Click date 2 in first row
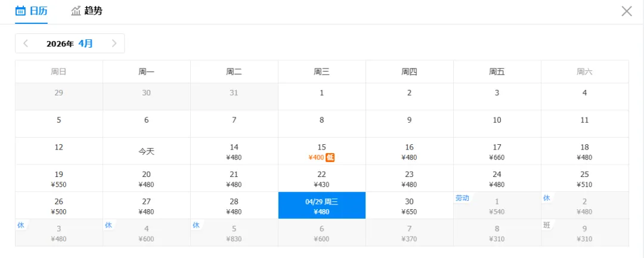The width and height of the screenshot is (644, 258). coord(410,97)
